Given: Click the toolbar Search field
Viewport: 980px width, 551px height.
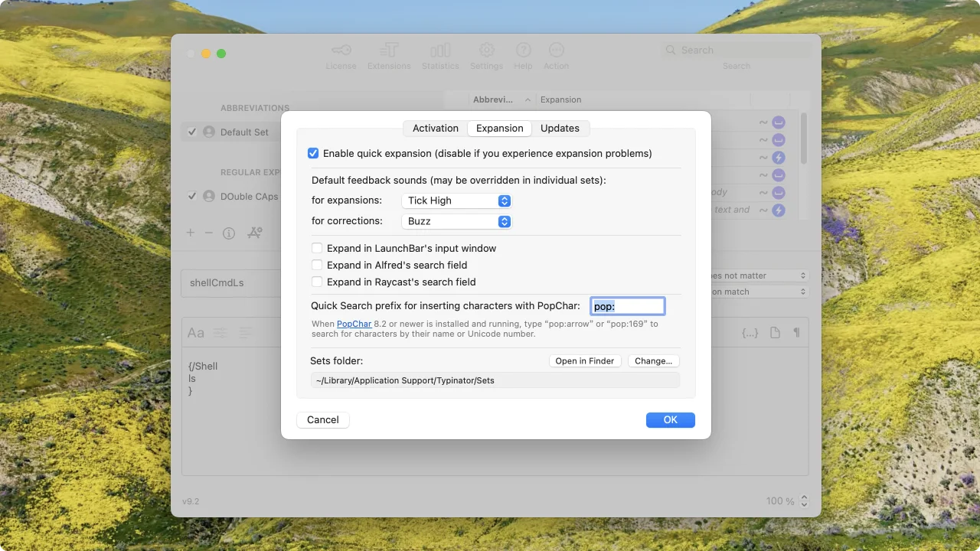Looking at the screenshot, I should pyautogui.click(x=736, y=50).
